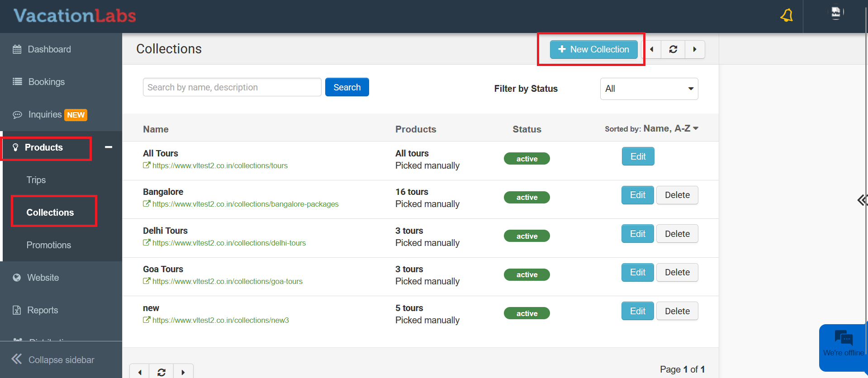The image size is (868, 378).
Task: Open the Trips submenu item
Action: [x=36, y=180]
